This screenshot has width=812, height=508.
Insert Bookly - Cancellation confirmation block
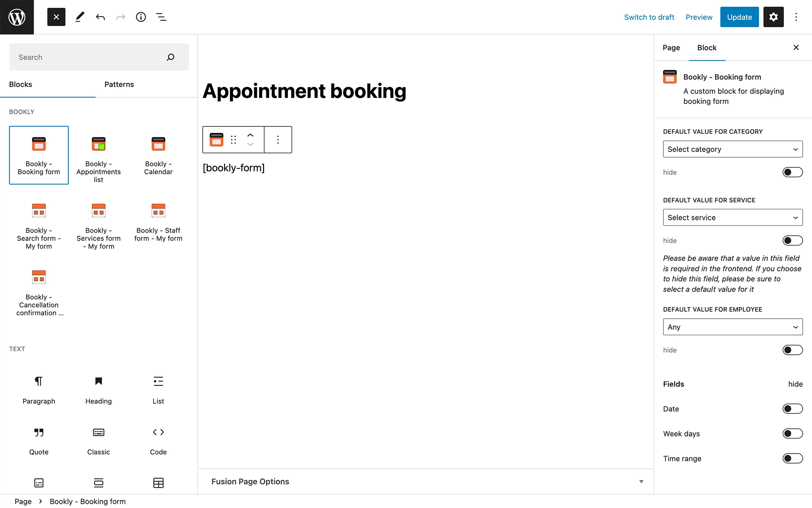(x=39, y=293)
